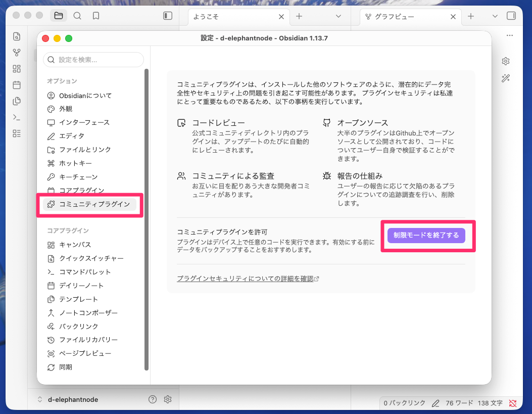The image size is (532, 414).
Task: Select コミュニティプラグイン in sidebar
Action: pos(89,204)
